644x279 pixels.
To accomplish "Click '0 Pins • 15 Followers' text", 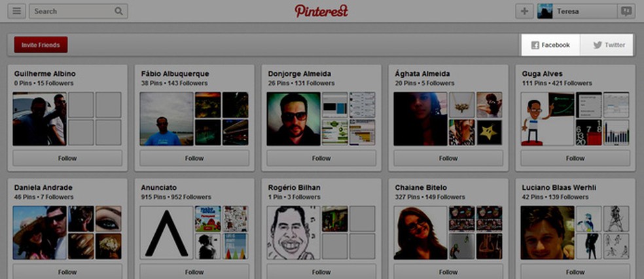I will tap(44, 83).
